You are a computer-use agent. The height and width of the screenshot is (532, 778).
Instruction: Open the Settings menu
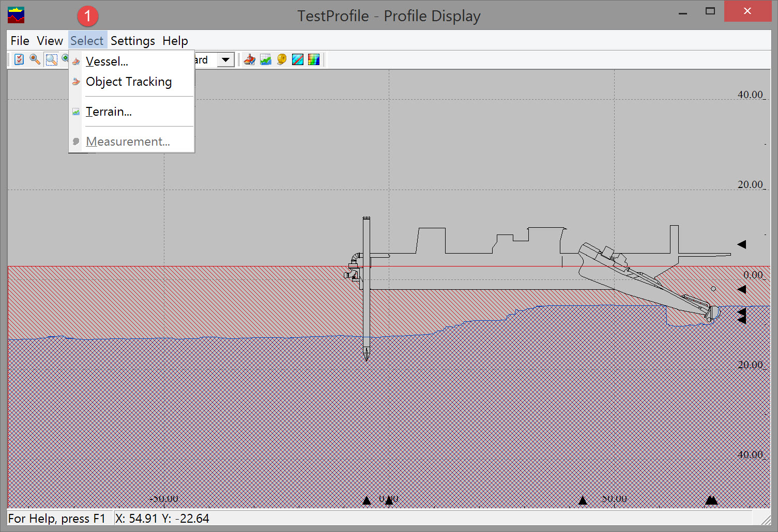pyautogui.click(x=132, y=41)
